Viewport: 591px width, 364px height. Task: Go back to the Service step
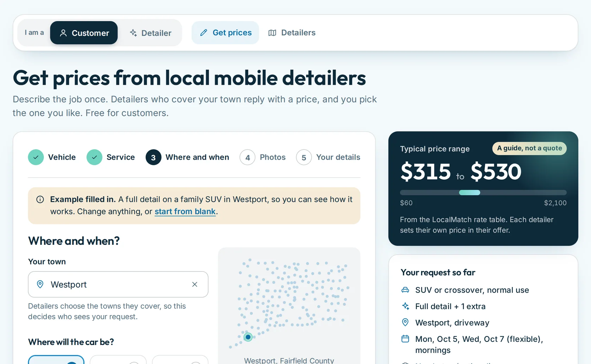pos(111,157)
